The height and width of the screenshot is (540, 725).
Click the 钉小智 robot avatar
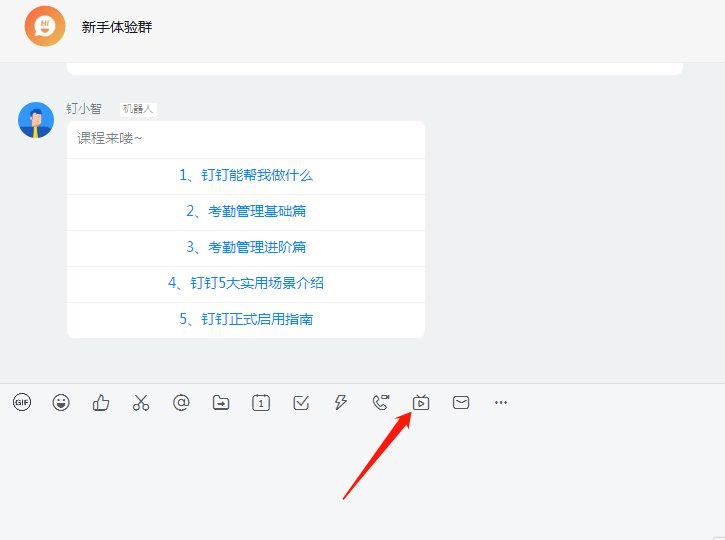coord(36,120)
